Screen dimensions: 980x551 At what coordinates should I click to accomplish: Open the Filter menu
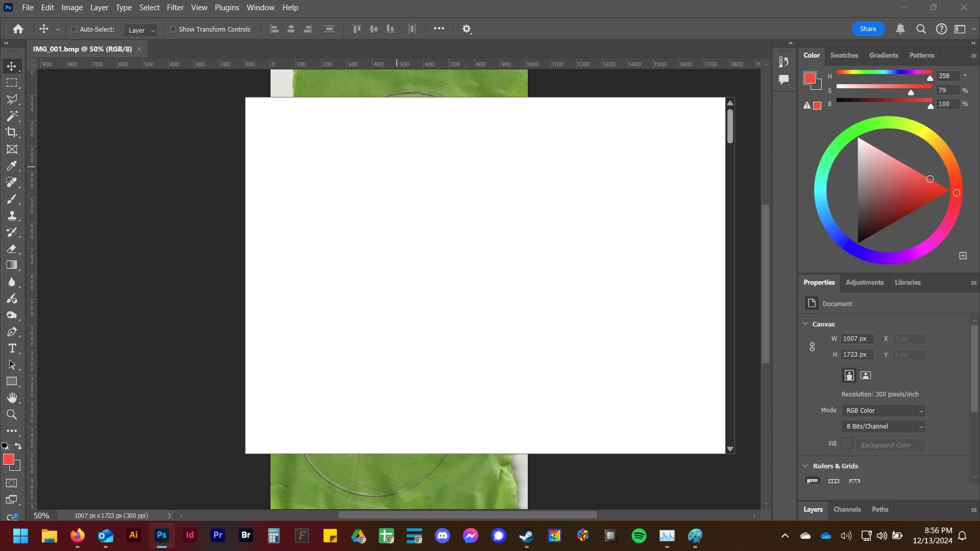(x=175, y=8)
